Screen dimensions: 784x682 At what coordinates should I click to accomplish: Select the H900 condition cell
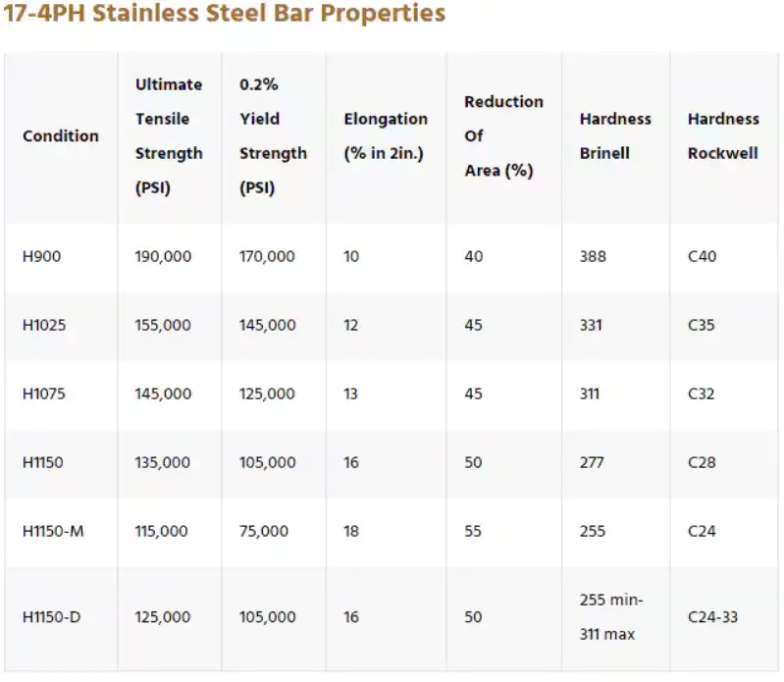pyautogui.click(x=40, y=256)
